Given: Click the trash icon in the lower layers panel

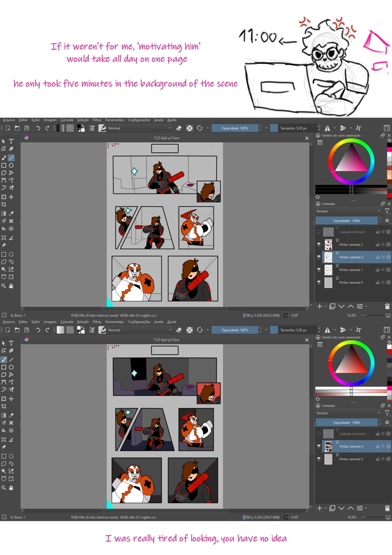Looking at the screenshot, I should 387,508.
